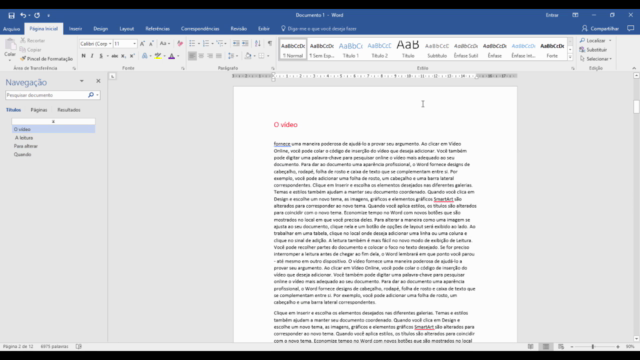Save the document with the floppy icon
The width and height of the screenshot is (640, 360).
tap(11, 16)
